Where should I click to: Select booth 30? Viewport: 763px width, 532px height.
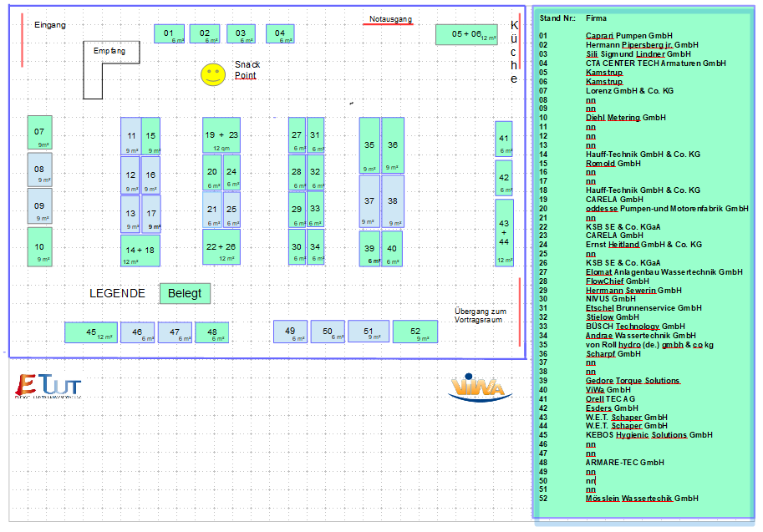(297, 247)
